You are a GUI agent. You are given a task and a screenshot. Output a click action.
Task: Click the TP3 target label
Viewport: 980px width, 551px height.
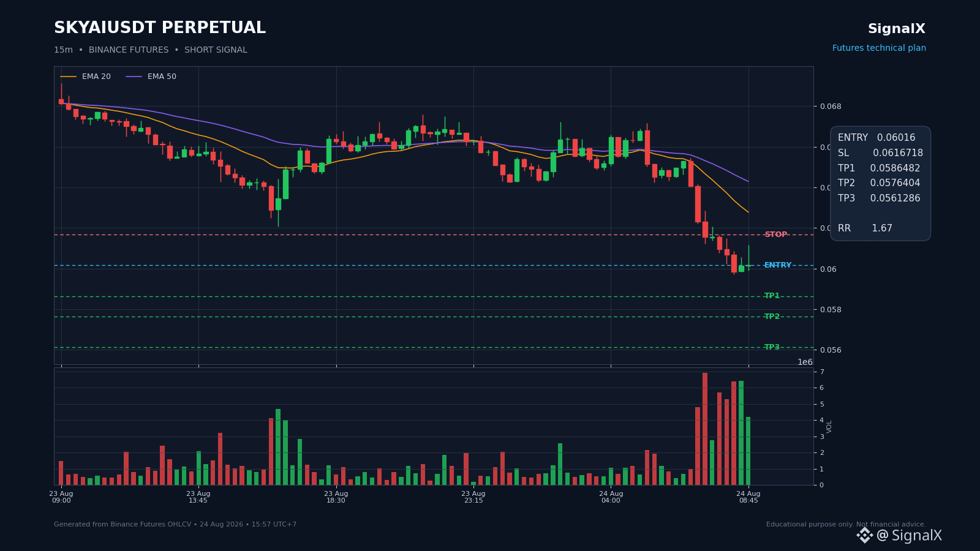point(772,347)
